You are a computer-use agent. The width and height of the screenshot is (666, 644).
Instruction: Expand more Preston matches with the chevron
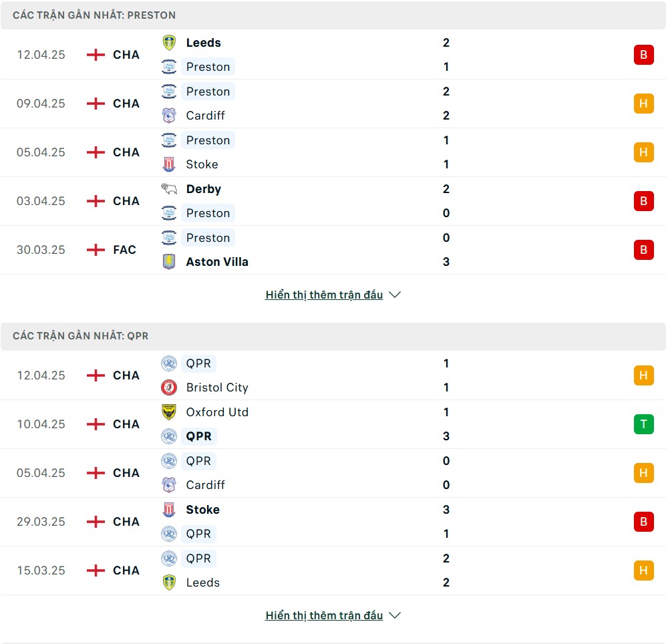(x=395, y=295)
